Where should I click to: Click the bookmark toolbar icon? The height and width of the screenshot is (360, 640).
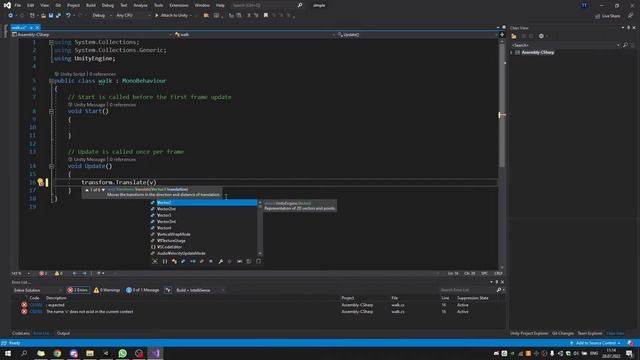pos(266,16)
